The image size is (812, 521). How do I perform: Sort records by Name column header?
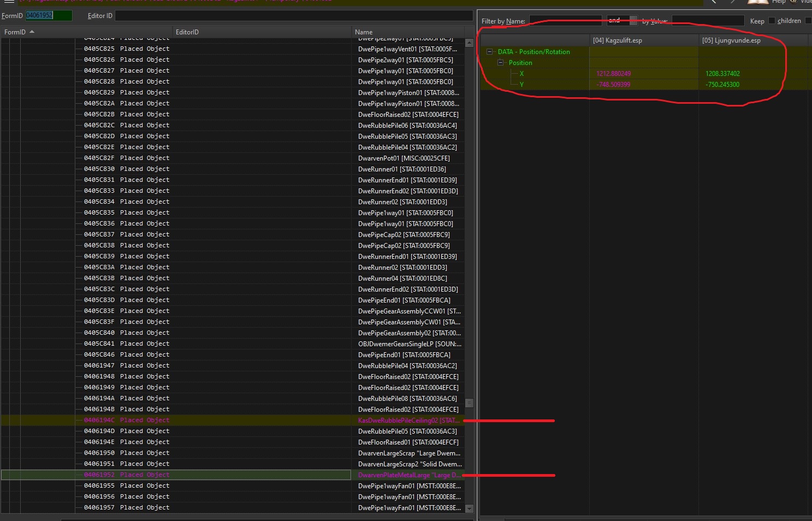point(407,32)
